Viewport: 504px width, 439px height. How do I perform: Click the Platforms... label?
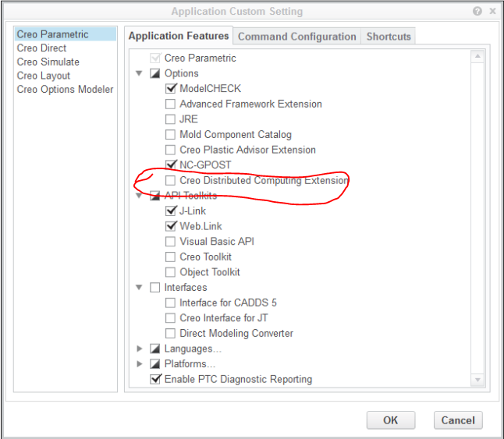pos(190,363)
